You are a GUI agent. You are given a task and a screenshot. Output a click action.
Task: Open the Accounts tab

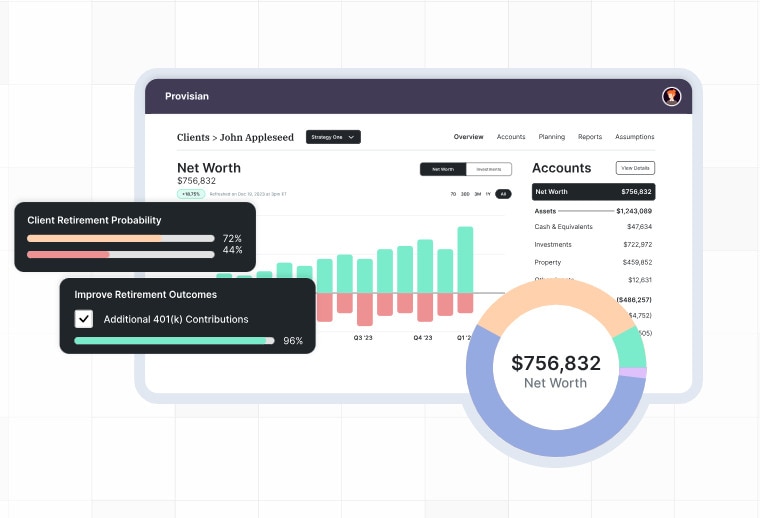tap(511, 137)
